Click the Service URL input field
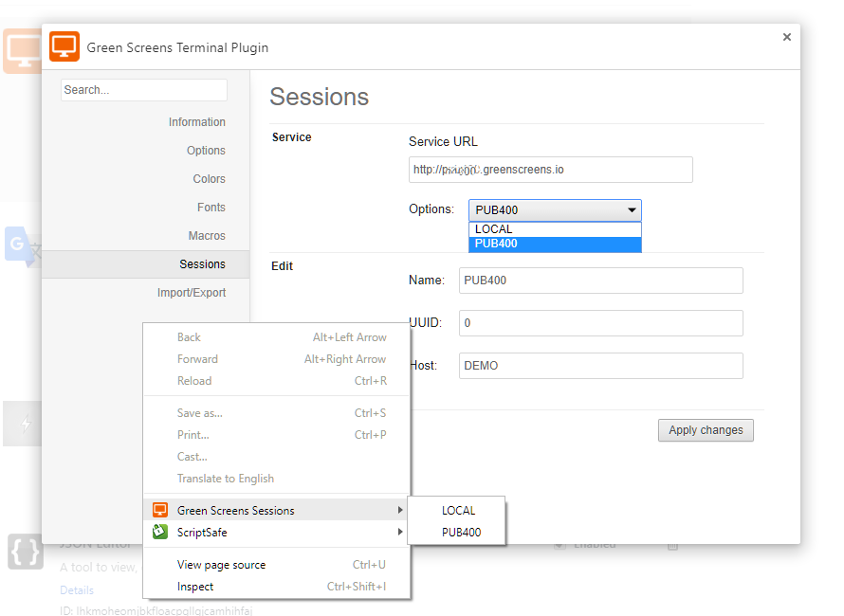 click(x=551, y=170)
